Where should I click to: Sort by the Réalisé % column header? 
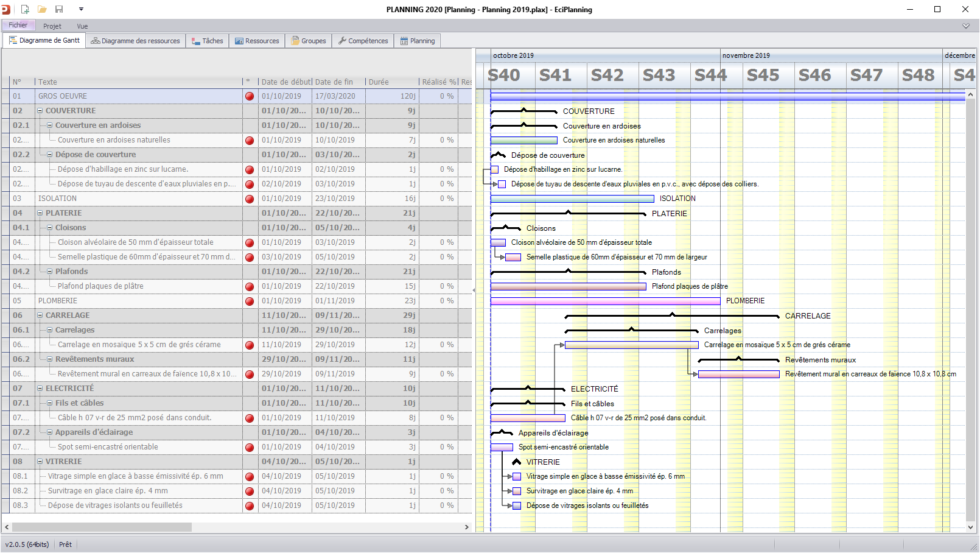point(439,82)
